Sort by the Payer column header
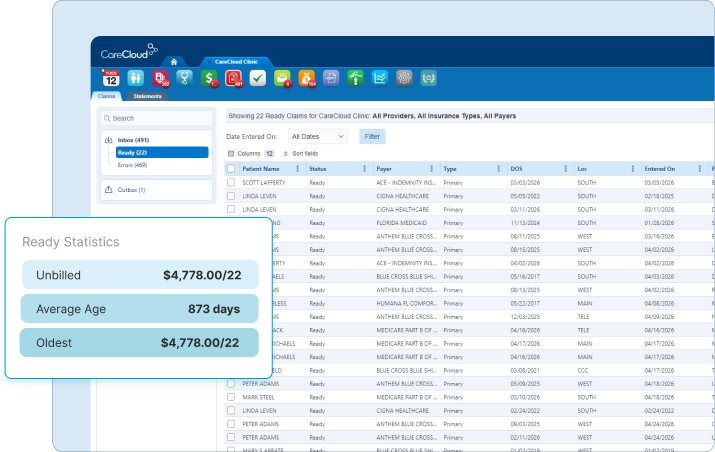Screen dimensions: 715x452 (384, 169)
